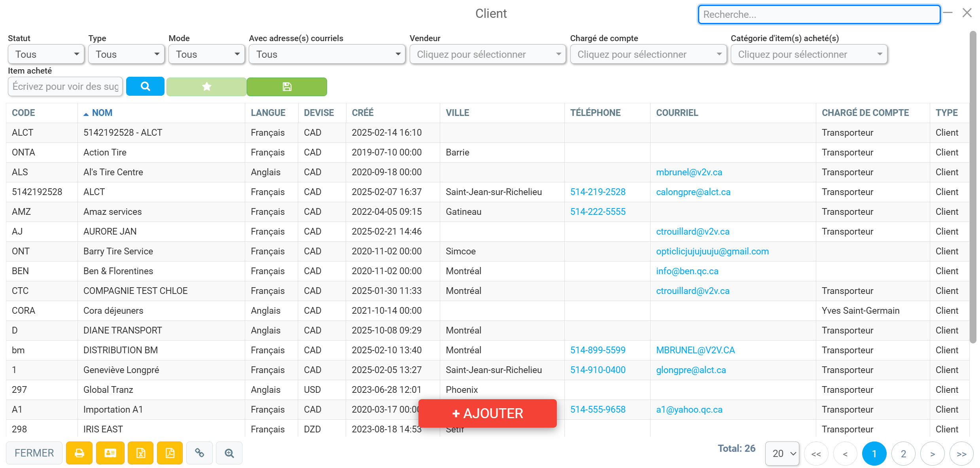The height and width of the screenshot is (468, 980).
Task: Open the Chargé de compte filter dropdown
Action: [x=648, y=54]
